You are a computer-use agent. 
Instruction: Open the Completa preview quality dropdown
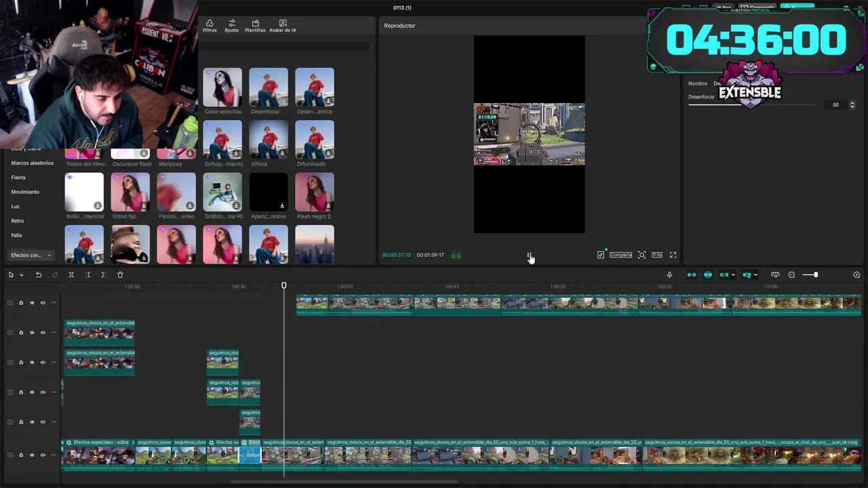pos(620,255)
